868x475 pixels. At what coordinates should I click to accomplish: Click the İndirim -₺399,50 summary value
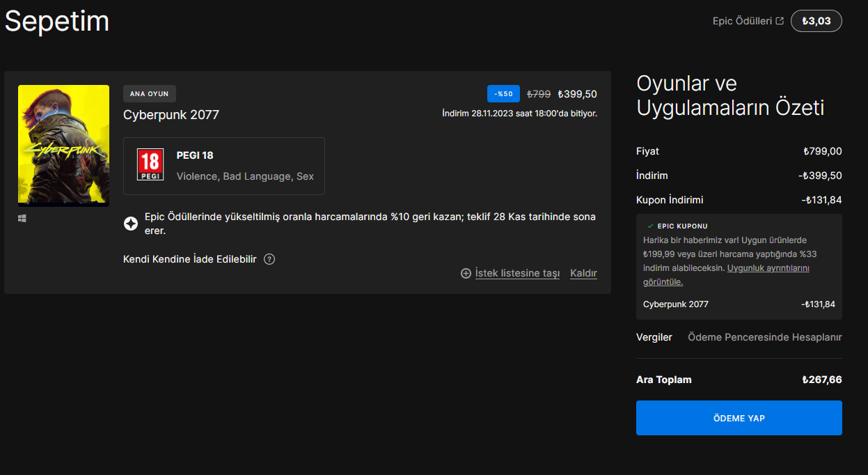[820, 176]
